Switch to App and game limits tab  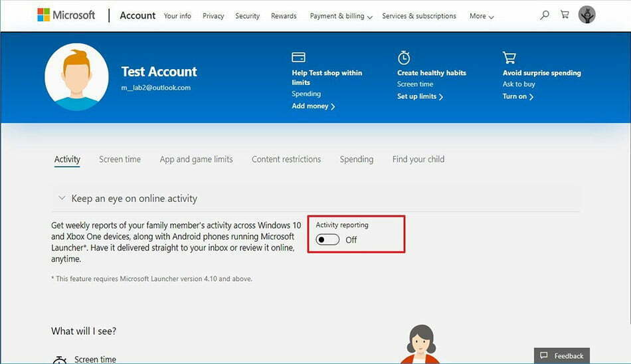point(196,159)
